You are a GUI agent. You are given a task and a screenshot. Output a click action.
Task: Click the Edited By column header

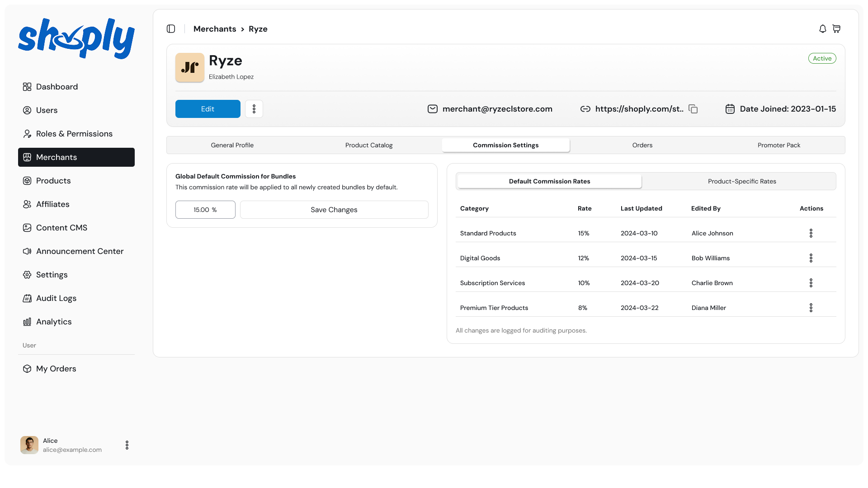pyautogui.click(x=706, y=208)
